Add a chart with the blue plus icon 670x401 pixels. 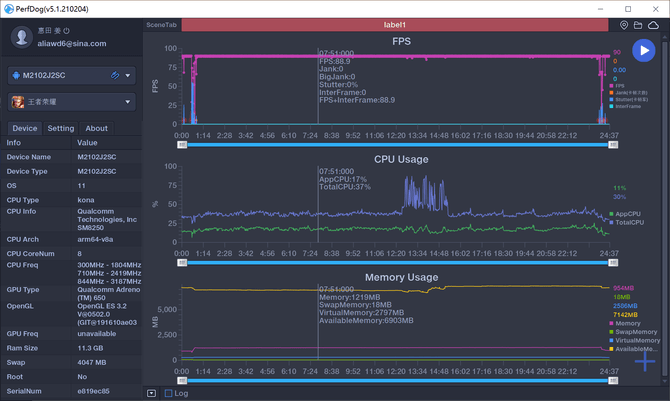point(645,362)
